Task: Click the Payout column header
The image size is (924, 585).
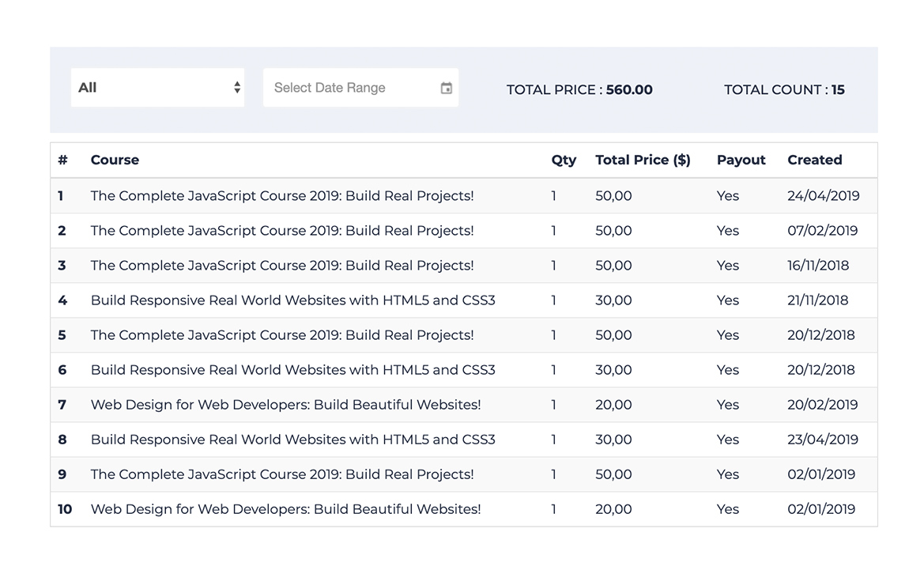Action: click(741, 160)
